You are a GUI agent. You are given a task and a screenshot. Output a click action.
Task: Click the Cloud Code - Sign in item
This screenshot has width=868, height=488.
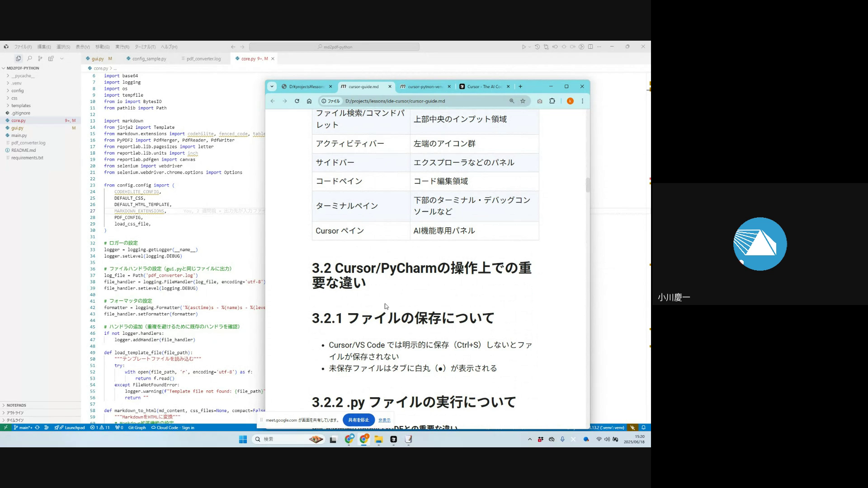pos(173,427)
